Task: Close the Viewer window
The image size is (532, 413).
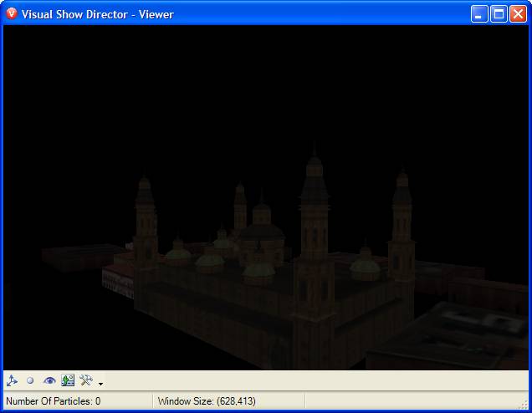Action: pyautogui.click(x=518, y=14)
